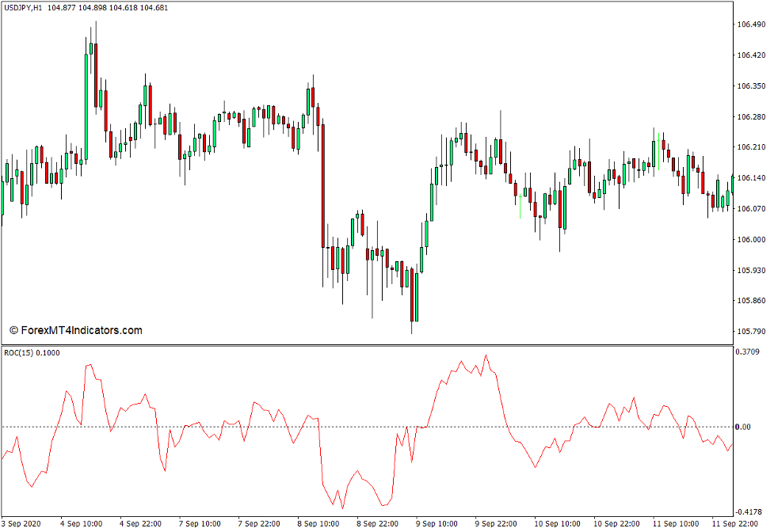
Task: Select the 4 Sep 22:00 time marker
Action: (x=140, y=523)
